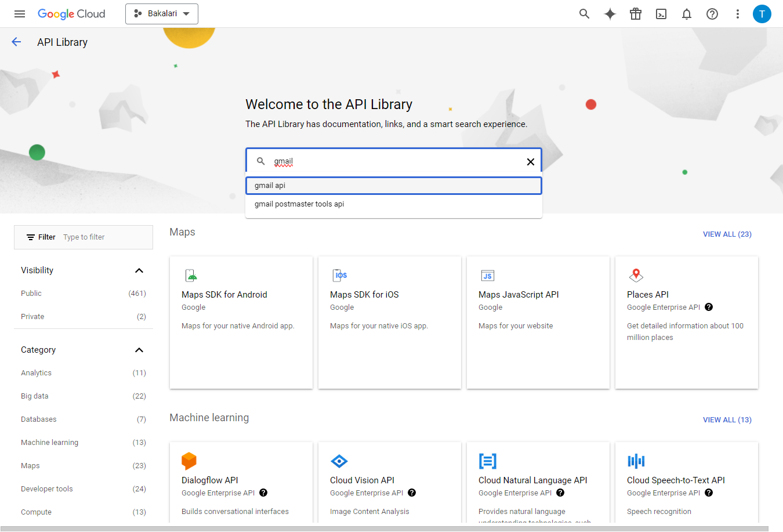Click the header search magnifier icon
Screen dimensions: 783x532
tap(585, 14)
